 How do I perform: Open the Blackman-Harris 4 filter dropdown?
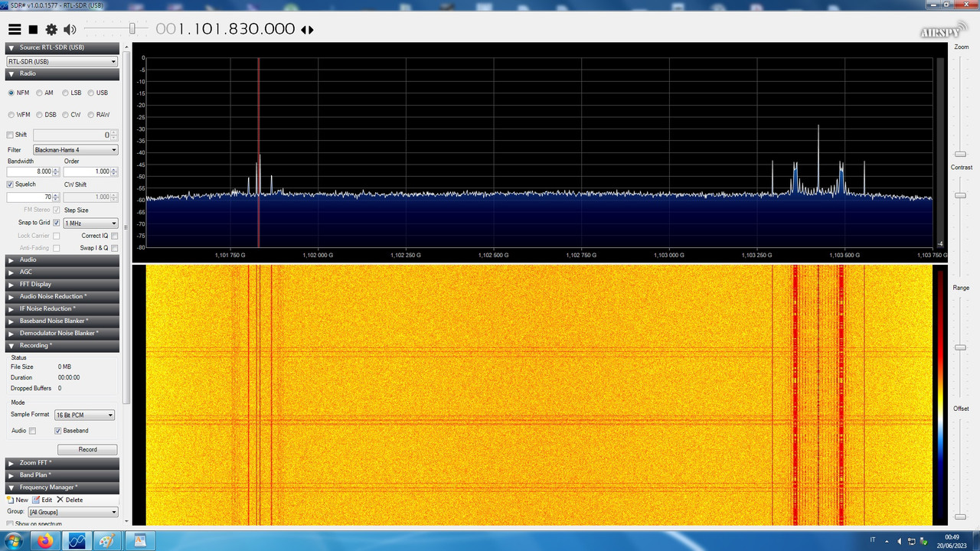point(74,149)
